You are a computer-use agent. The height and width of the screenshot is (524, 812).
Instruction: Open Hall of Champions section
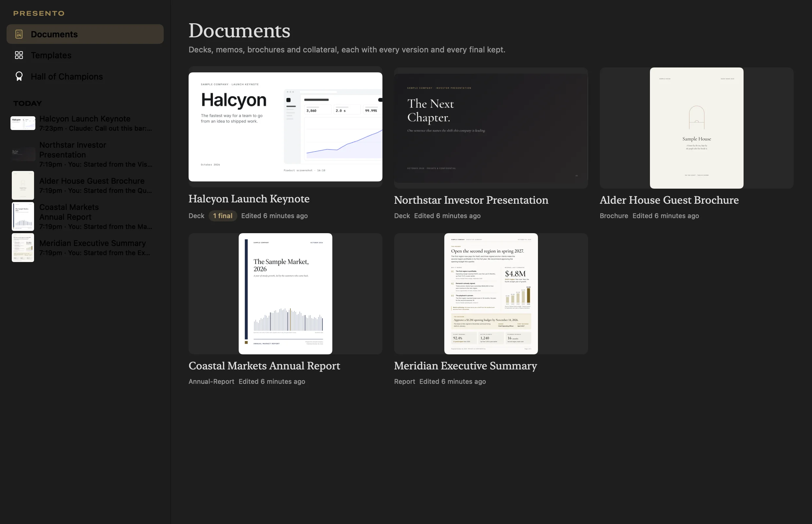[x=85, y=76]
